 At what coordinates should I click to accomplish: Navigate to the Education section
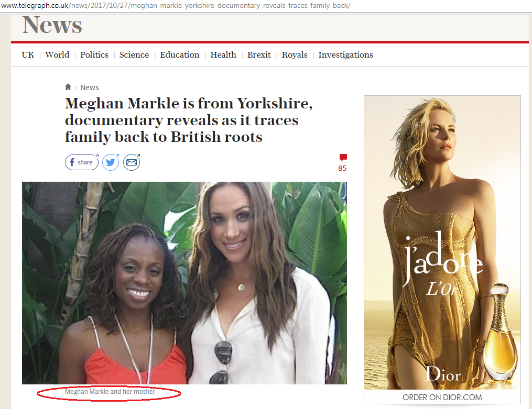tap(179, 55)
